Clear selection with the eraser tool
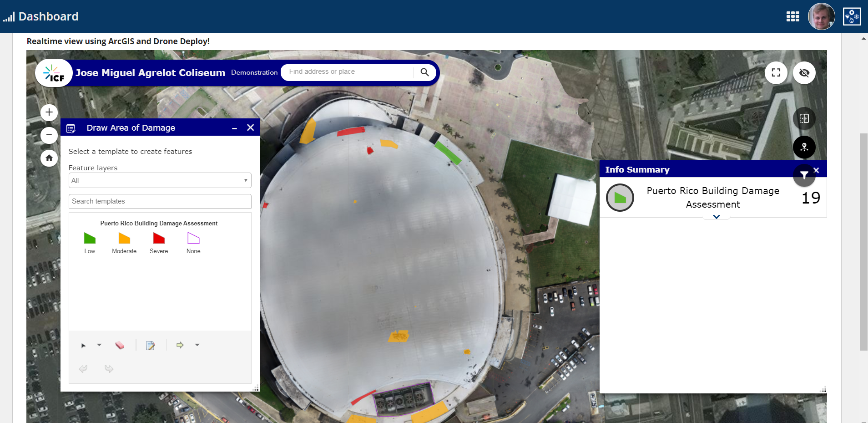This screenshot has width=868, height=423. click(119, 345)
